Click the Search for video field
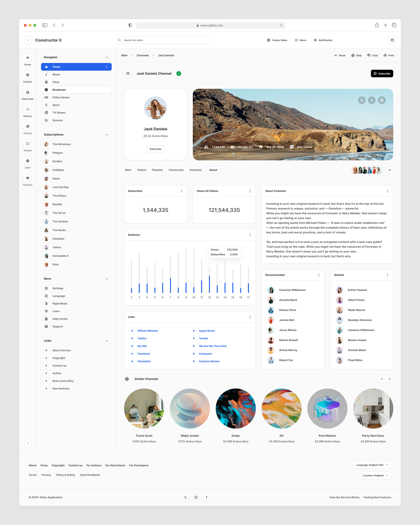Image resolution: width=420 pixels, height=525 pixels. click(x=163, y=40)
